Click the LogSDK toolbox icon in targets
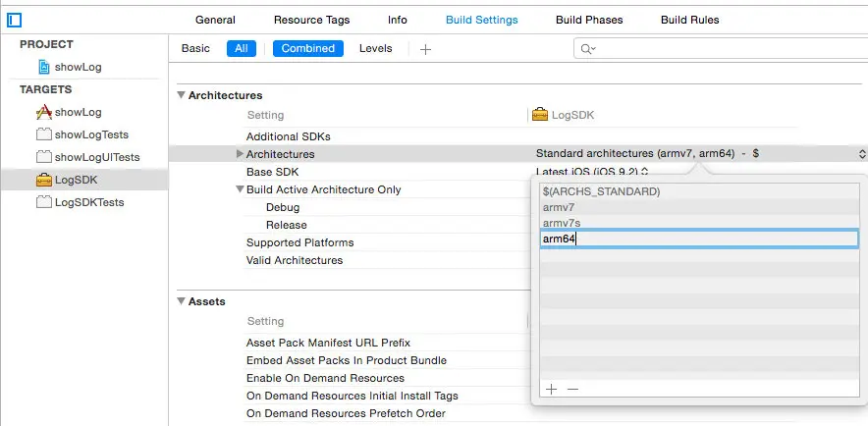 (44, 180)
